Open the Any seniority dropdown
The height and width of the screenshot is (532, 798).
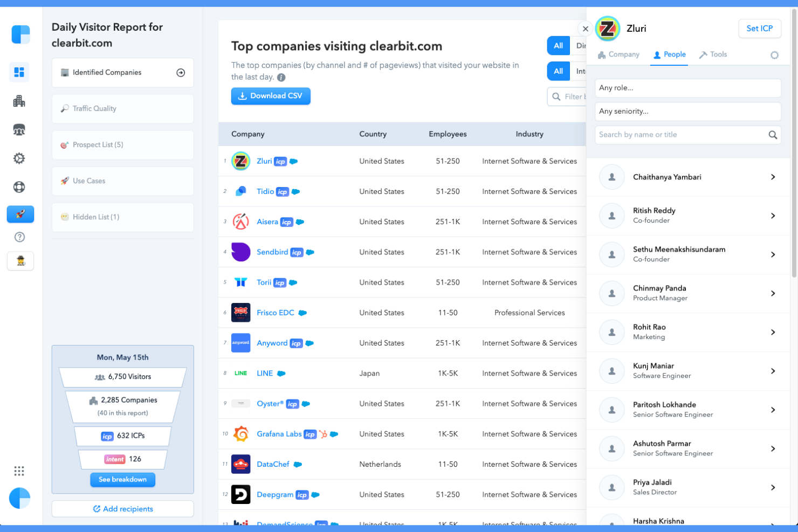click(x=687, y=111)
